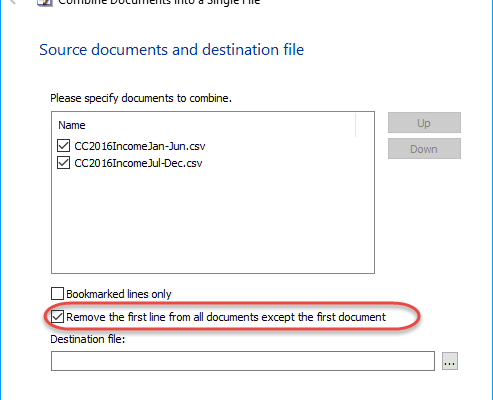Click the Combine Documents wizard title icon
The image size is (493, 400).
tap(45, 3)
